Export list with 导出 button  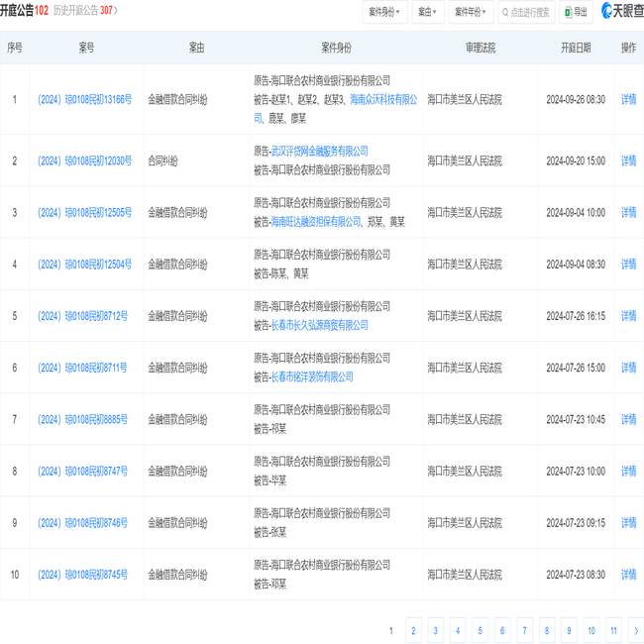pyautogui.click(x=576, y=12)
